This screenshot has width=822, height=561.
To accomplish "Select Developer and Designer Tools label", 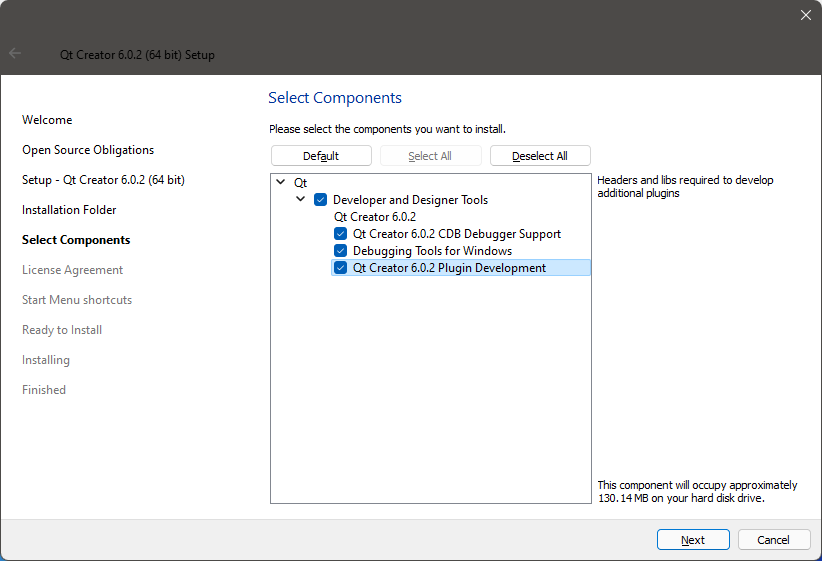I will click(410, 200).
